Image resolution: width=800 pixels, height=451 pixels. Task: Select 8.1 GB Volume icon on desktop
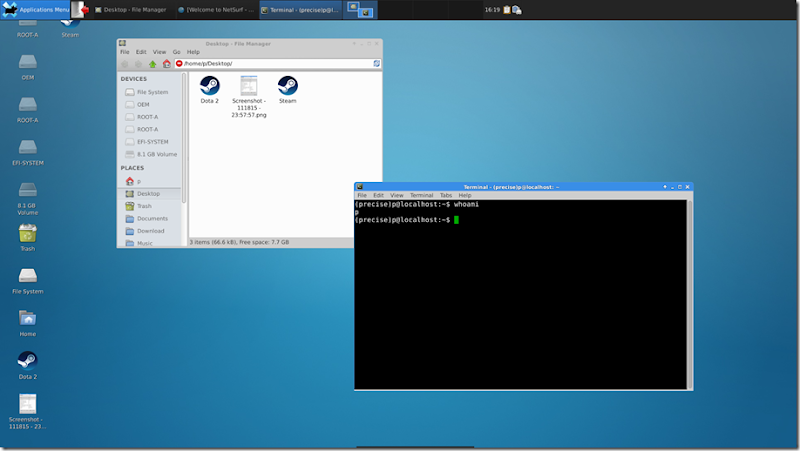[x=28, y=198]
